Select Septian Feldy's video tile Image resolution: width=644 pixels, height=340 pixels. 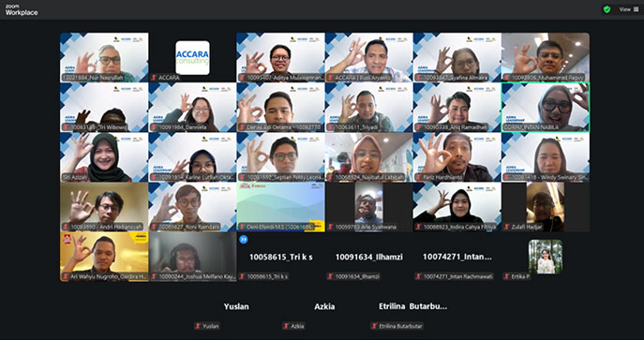[x=280, y=157]
